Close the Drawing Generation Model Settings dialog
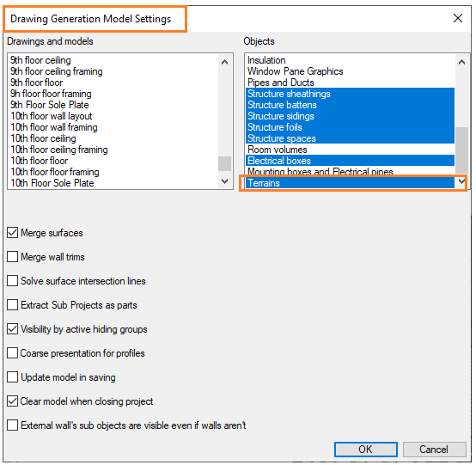 click(457, 18)
